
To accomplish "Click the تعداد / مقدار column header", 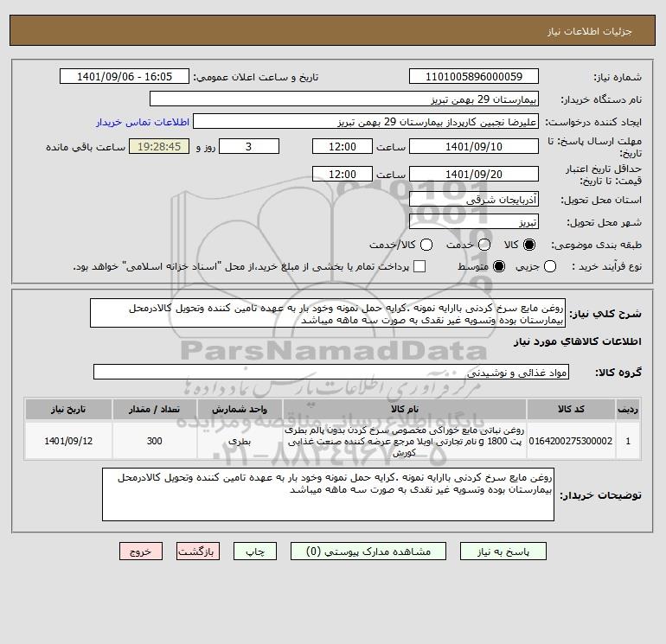I will pyautogui.click(x=155, y=409).
